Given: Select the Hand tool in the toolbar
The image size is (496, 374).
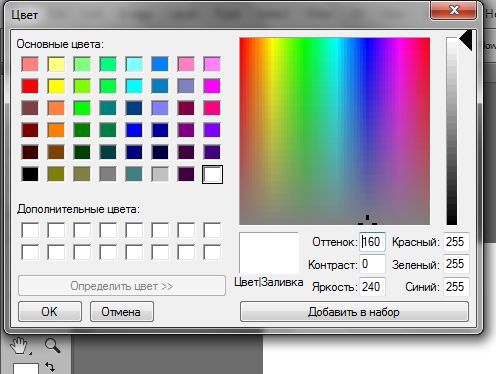Looking at the screenshot, I should (x=20, y=346).
